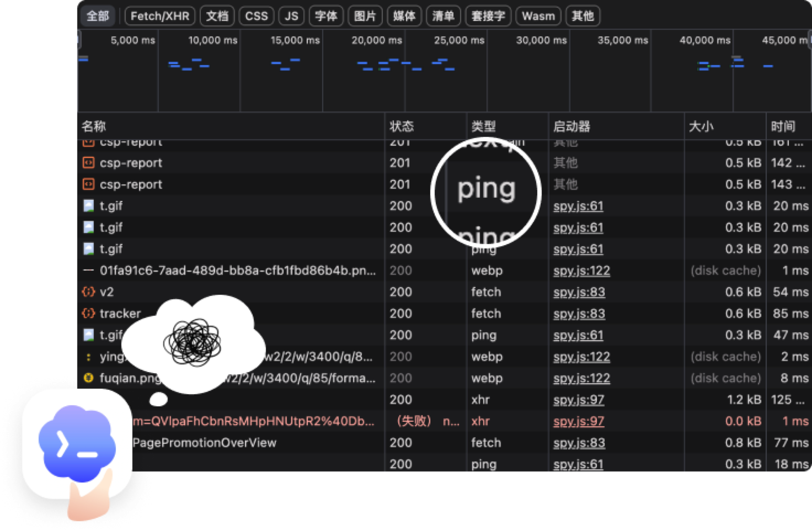Click the 40,000 ms mark on the overview timeline
The image size is (812, 530).
[705, 40]
